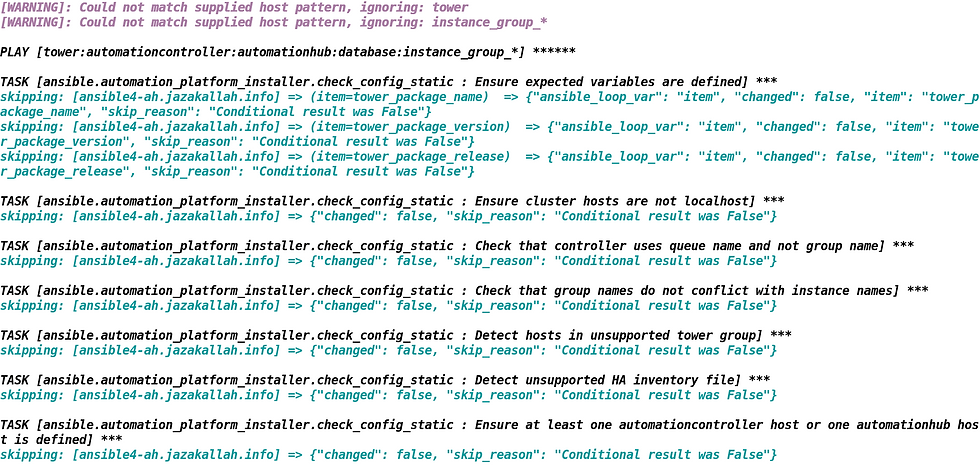980x467 pixels.
Task: Select the 'Ensure cluster hosts are not localhost' task
Action: coord(392,201)
